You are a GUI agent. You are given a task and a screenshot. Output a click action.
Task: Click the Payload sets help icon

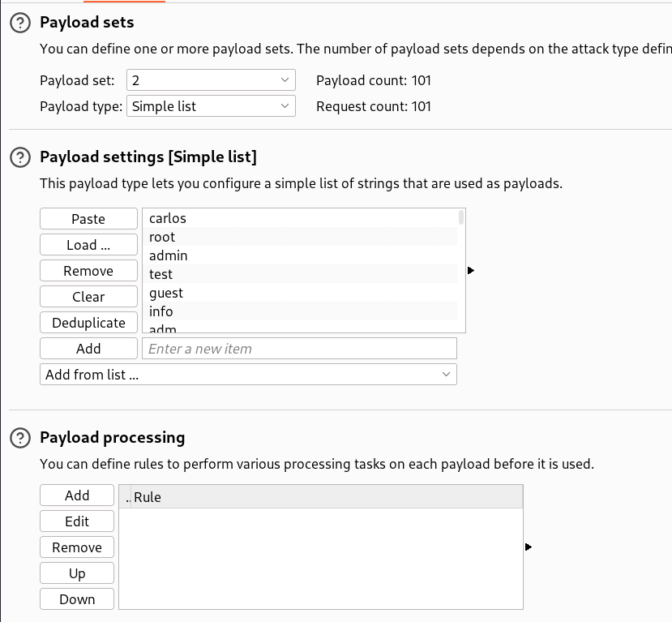click(x=20, y=23)
